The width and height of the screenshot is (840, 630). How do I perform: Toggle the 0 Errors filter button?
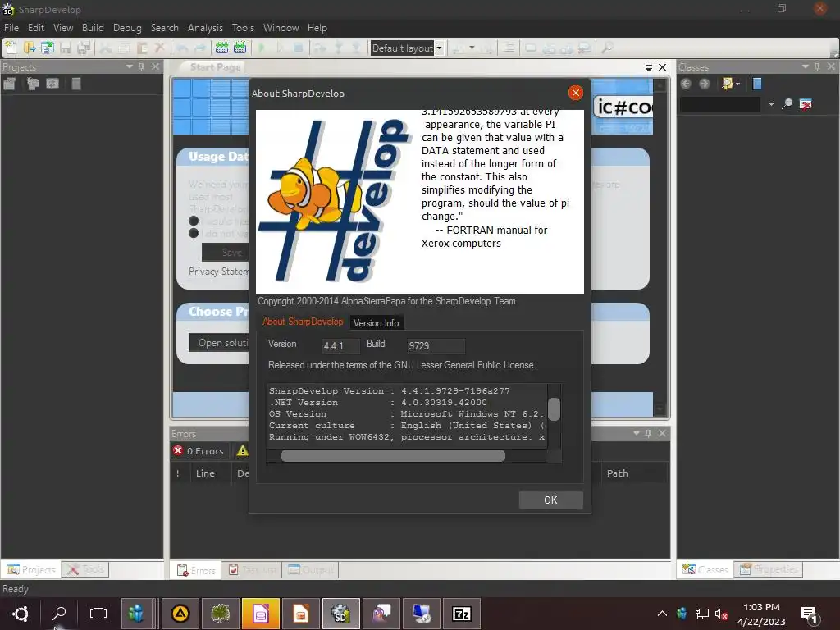click(x=199, y=451)
